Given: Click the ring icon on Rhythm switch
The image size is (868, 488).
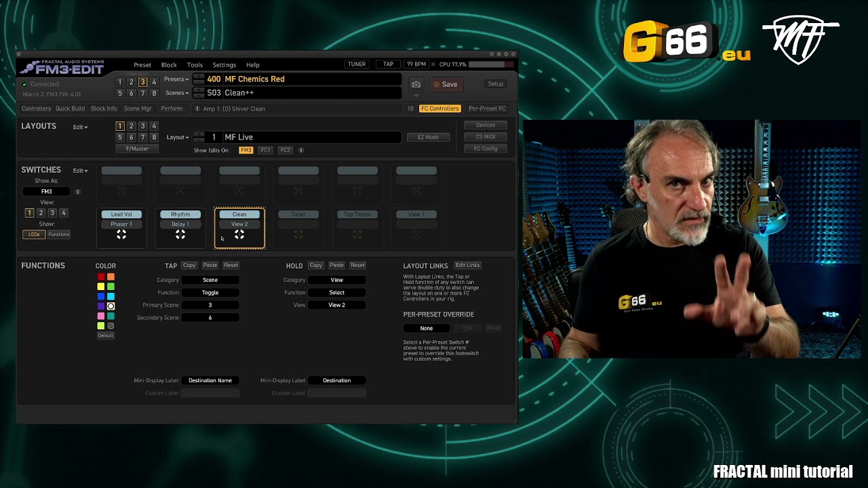Looking at the screenshot, I should pyautogui.click(x=180, y=235).
